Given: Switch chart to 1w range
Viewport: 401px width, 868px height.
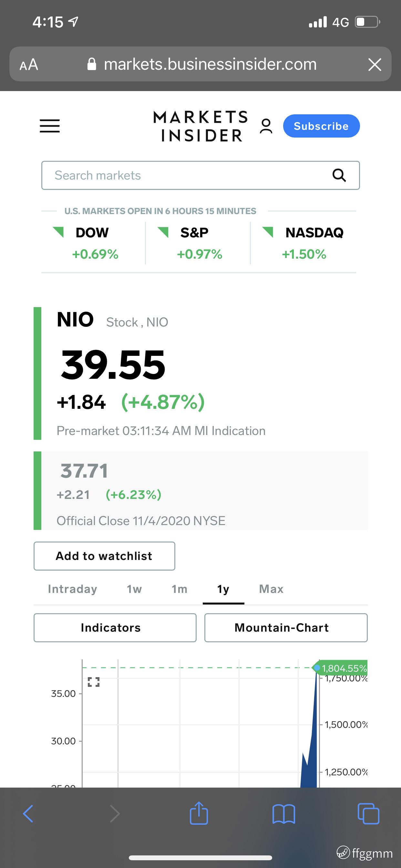Looking at the screenshot, I should point(134,589).
